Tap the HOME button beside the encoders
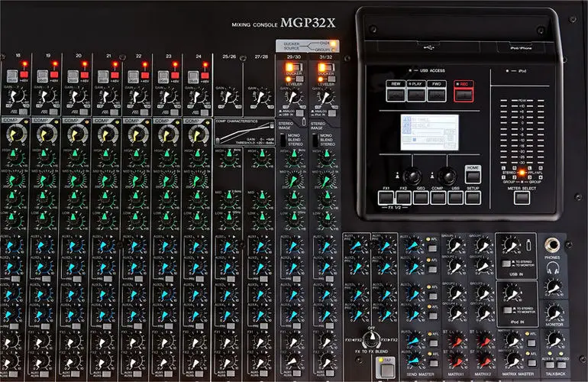The height and width of the screenshot is (382, 588). [473, 176]
